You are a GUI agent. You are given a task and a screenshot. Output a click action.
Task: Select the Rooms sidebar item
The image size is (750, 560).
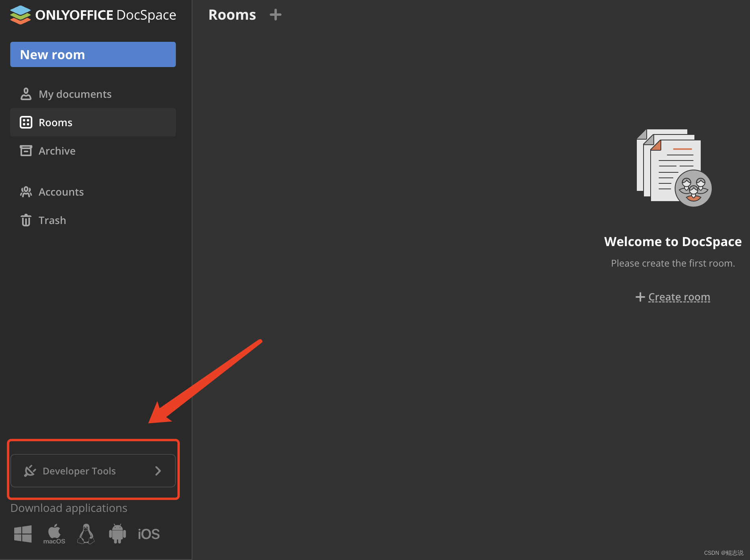(93, 122)
